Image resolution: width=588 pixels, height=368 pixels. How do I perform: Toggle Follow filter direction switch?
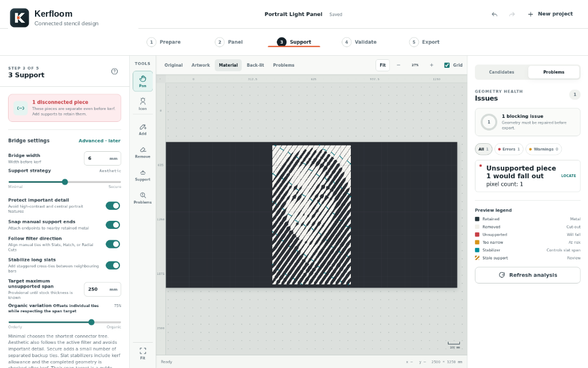(x=113, y=244)
